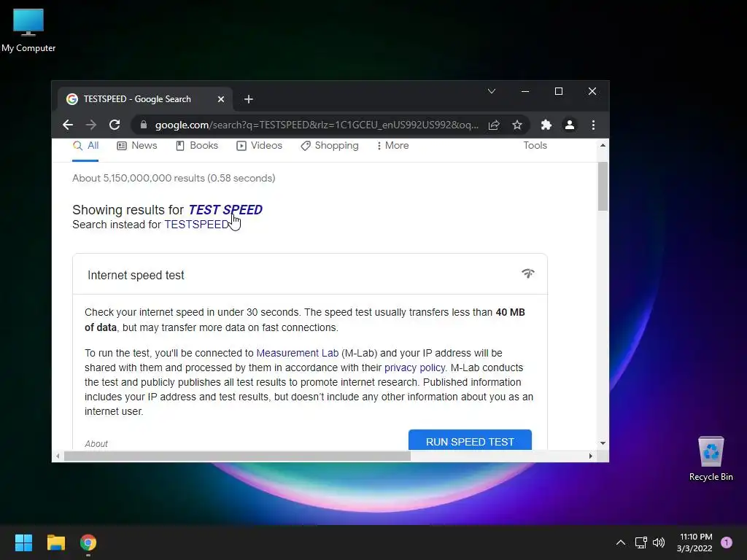The height and width of the screenshot is (560, 747).
Task: Click the Internet speed test heading
Action: point(136,275)
